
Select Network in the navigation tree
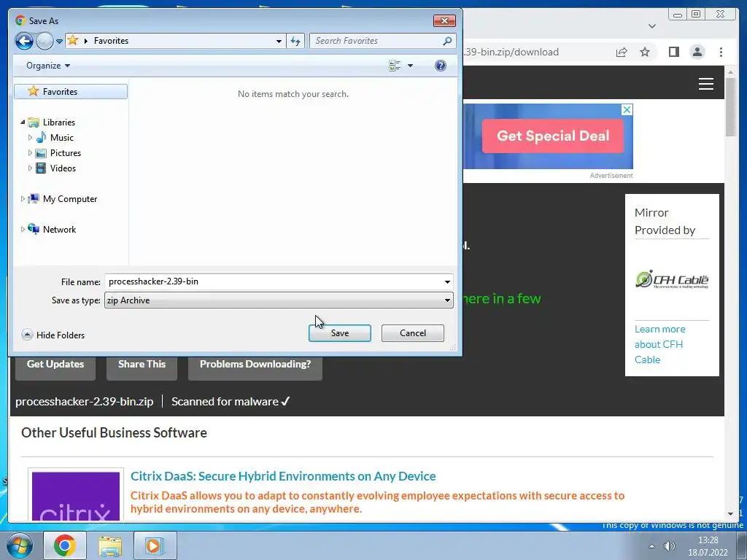tap(59, 230)
